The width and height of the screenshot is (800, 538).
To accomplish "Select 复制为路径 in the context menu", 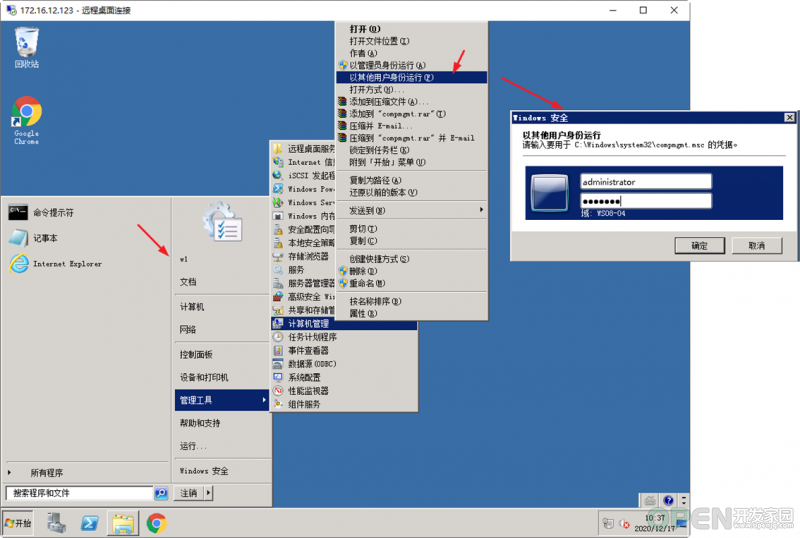I will click(x=411, y=180).
